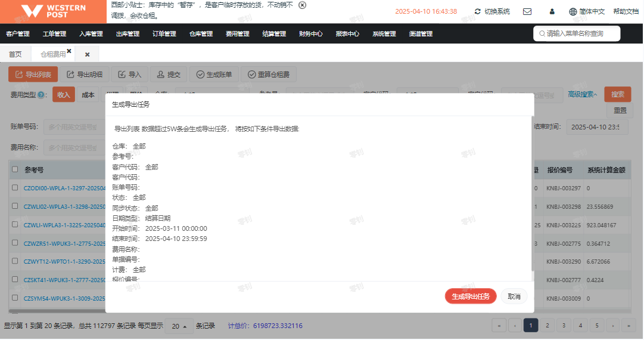Click 生成导出任务 confirm button

point(470,296)
